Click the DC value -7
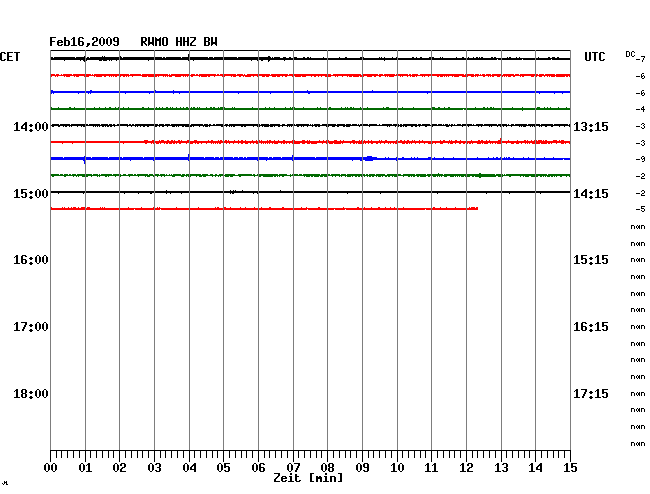The height and width of the screenshot is (494, 650). point(640,59)
